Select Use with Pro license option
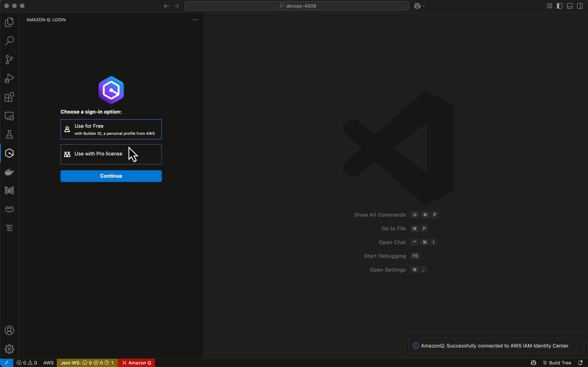Image resolution: width=588 pixels, height=367 pixels. click(x=111, y=154)
